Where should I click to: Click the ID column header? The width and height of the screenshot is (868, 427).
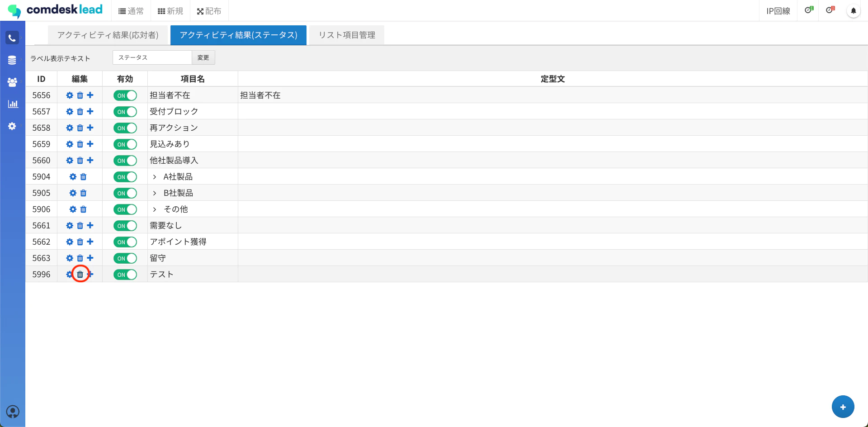[x=41, y=79]
